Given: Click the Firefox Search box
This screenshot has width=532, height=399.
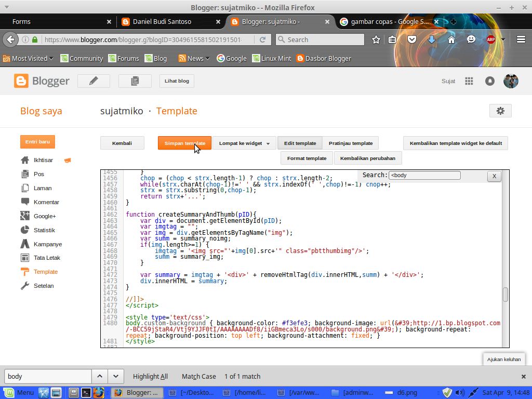Looking at the screenshot, I should [x=320, y=39].
